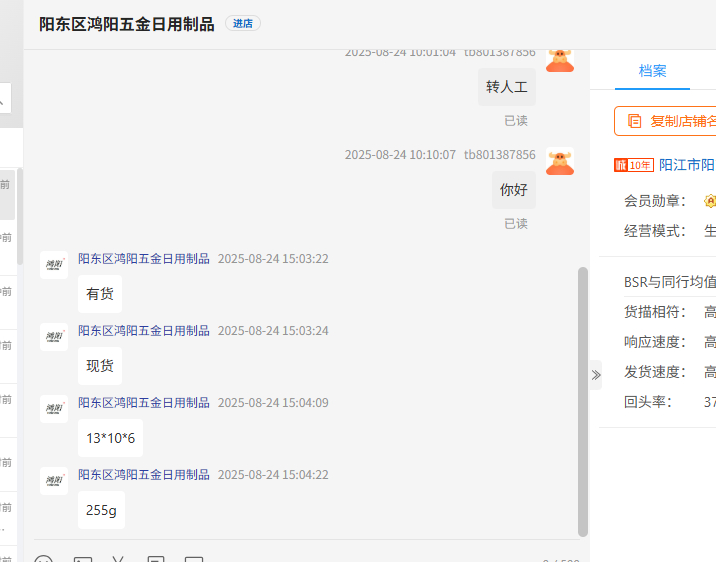This screenshot has width=716, height=562.
Task: Click seller name link above 有货 message
Action: click(144, 258)
